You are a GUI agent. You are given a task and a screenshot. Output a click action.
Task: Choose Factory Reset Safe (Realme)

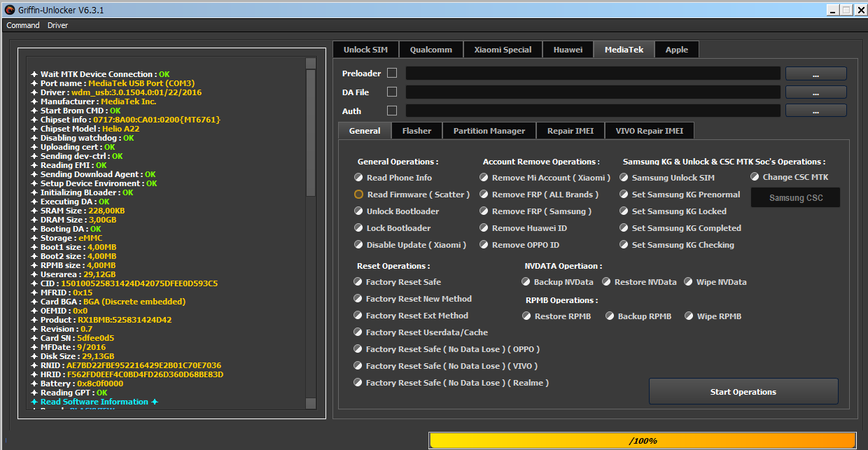point(451,383)
